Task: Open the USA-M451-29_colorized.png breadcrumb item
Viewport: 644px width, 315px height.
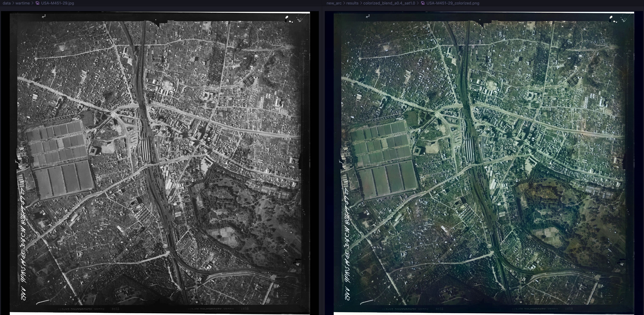Action: tap(453, 3)
